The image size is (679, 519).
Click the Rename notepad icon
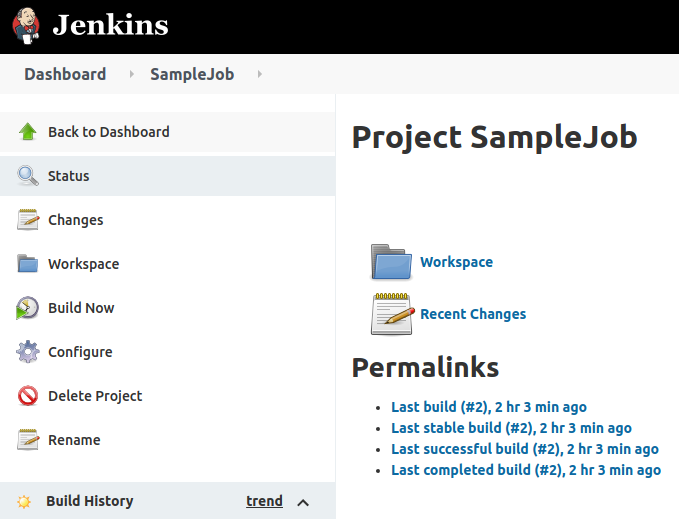point(28,440)
